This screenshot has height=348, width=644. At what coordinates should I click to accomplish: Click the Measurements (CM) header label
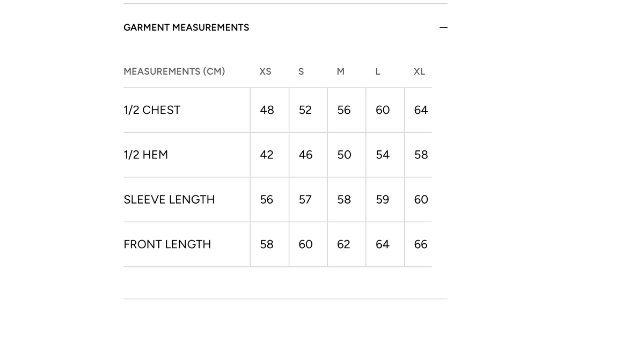tap(174, 71)
